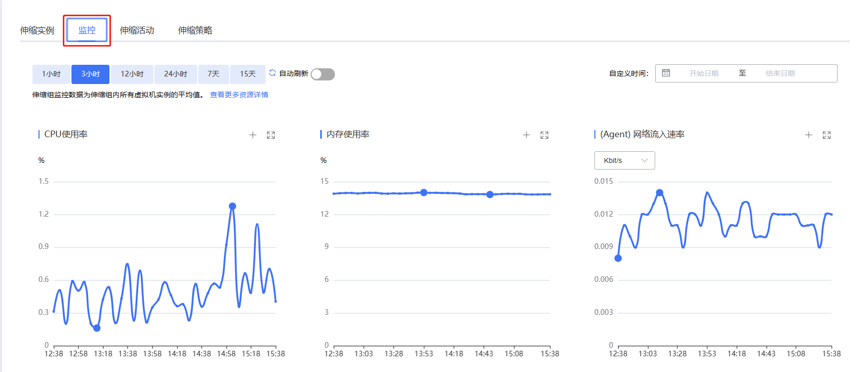This screenshot has width=868, height=372.
Task: Click the plus icon on CPU使用率 chart
Action: (x=253, y=135)
